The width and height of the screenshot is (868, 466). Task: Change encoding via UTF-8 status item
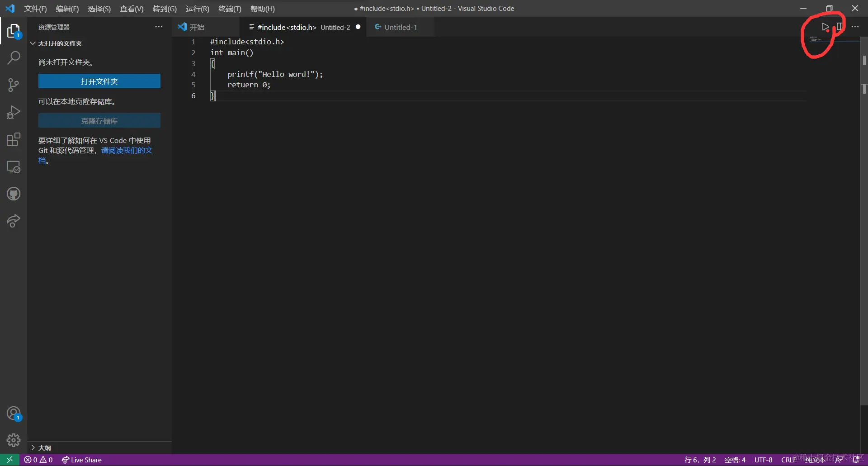click(x=763, y=460)
